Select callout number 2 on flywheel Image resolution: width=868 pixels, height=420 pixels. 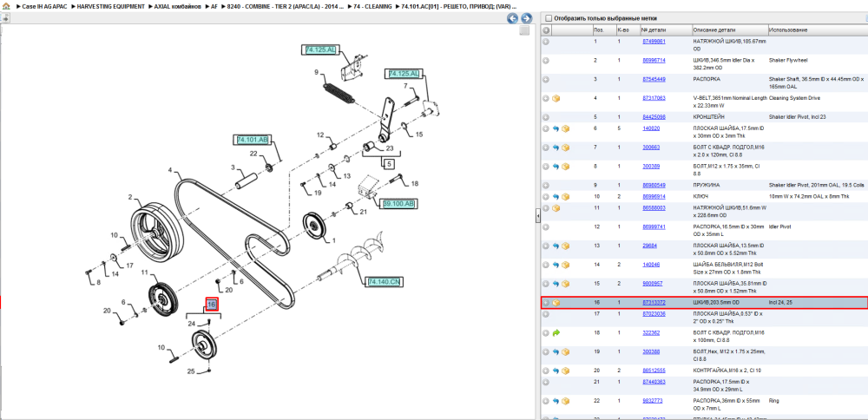click(131, 197)
